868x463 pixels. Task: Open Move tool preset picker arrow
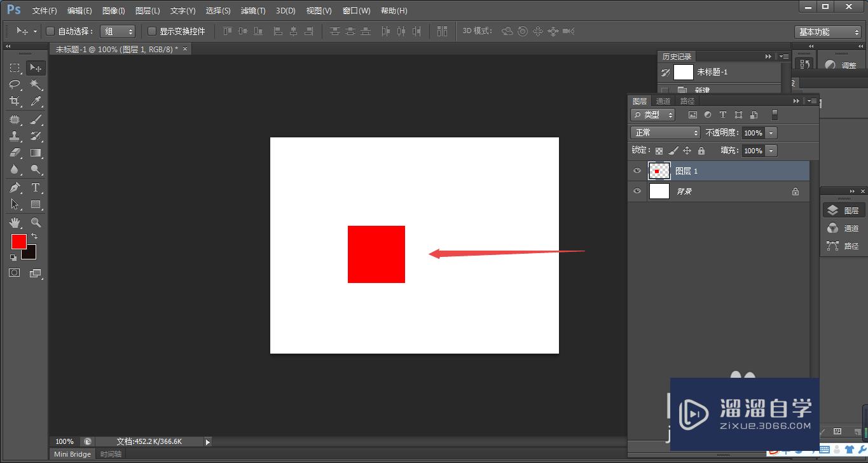(35, 31)
